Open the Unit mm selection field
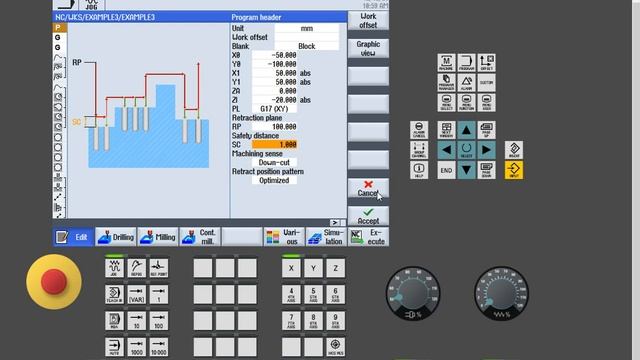Viewport: 640px width, 360px height. (x=307, y=28)
